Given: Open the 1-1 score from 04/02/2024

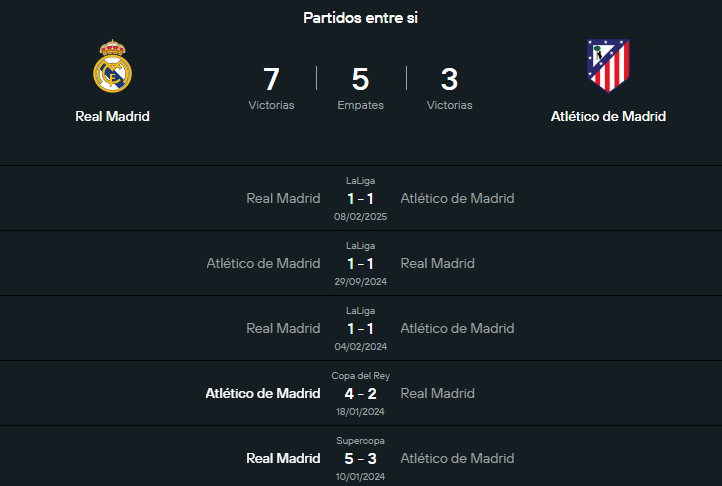Looking at the screenshot, I should pos(360,328).
